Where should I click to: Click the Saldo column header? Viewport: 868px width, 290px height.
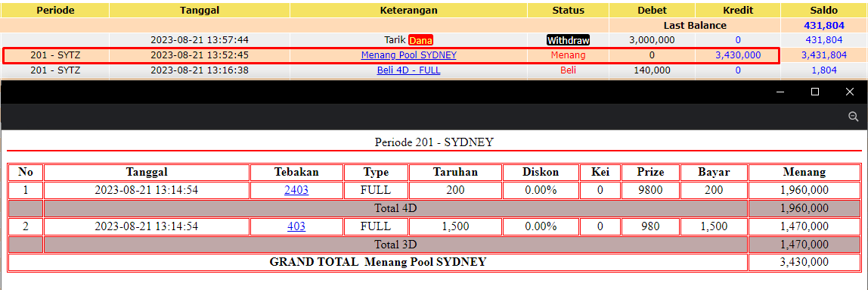tap(824, 10)
